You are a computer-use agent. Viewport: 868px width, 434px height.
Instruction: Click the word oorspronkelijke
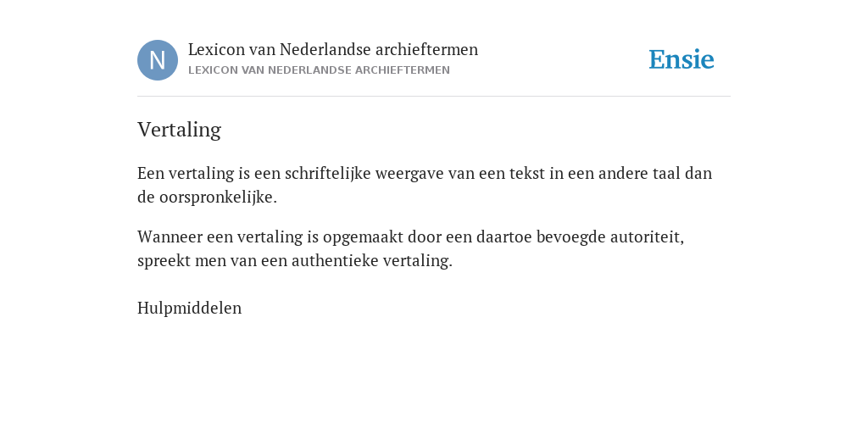pyautogui.click(x=218, y=198)
